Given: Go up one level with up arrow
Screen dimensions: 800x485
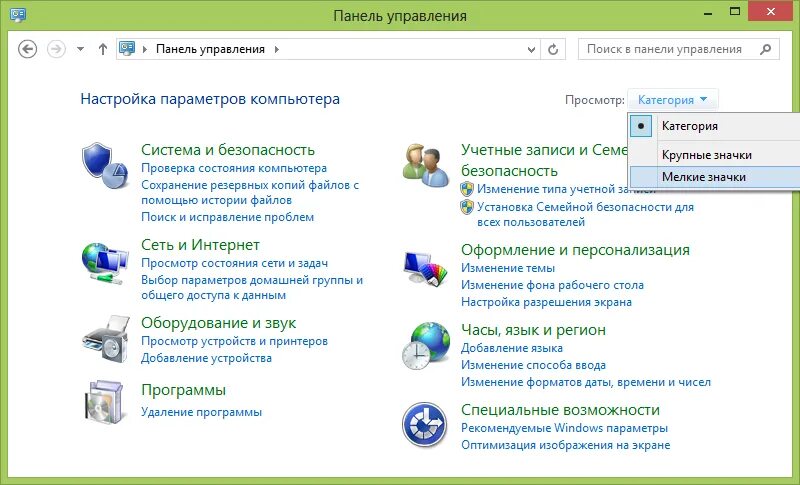Looking at the screenshot, I should click(x=103, y=49).
